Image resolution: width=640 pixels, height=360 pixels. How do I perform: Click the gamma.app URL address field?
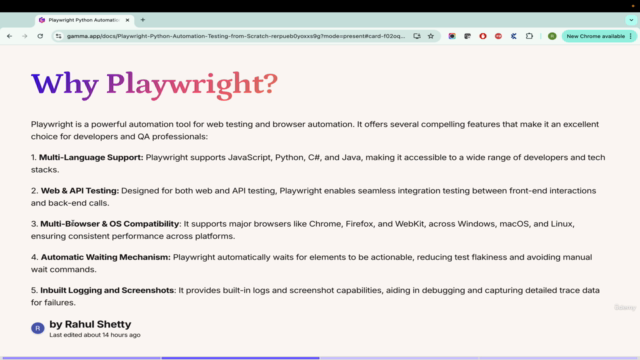[x=236, y=36]
